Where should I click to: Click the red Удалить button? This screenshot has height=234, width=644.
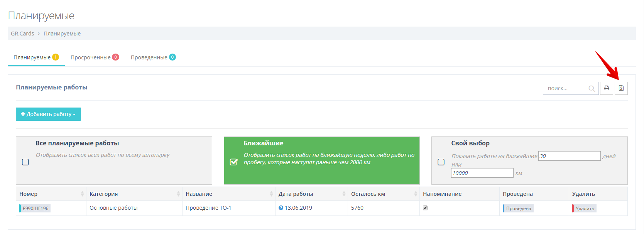tap(584, 209)
